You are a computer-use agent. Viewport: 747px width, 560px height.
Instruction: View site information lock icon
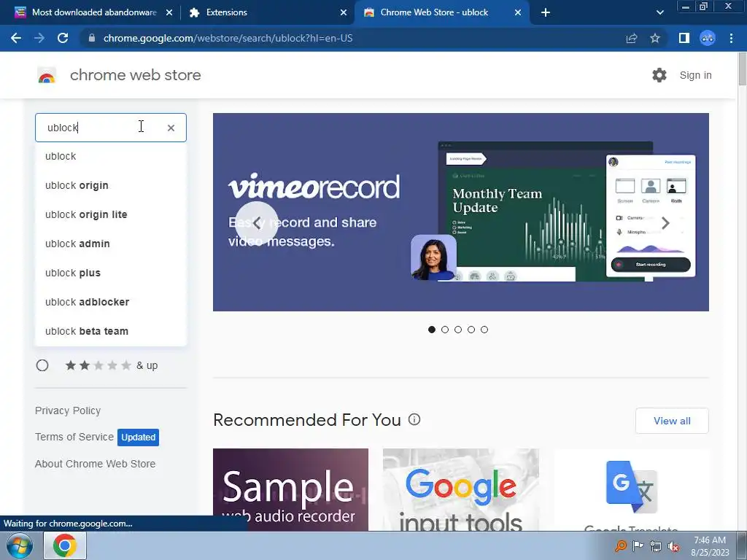point(92,38)
